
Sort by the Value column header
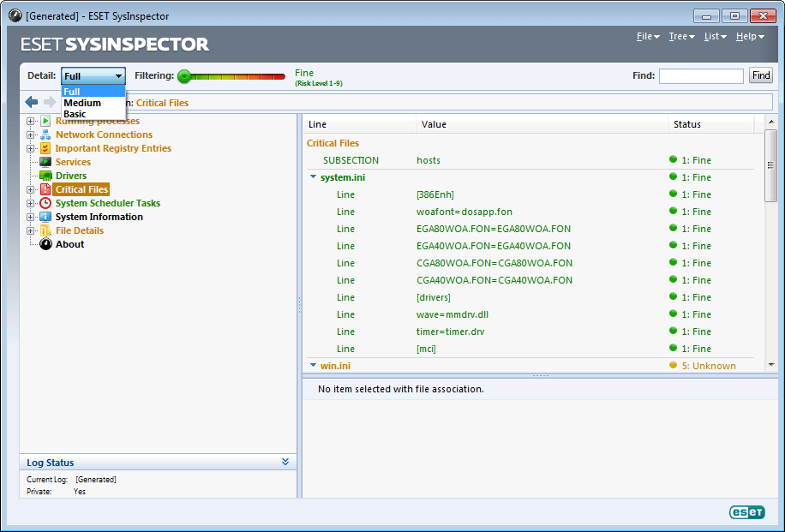[x=542, y=124]
